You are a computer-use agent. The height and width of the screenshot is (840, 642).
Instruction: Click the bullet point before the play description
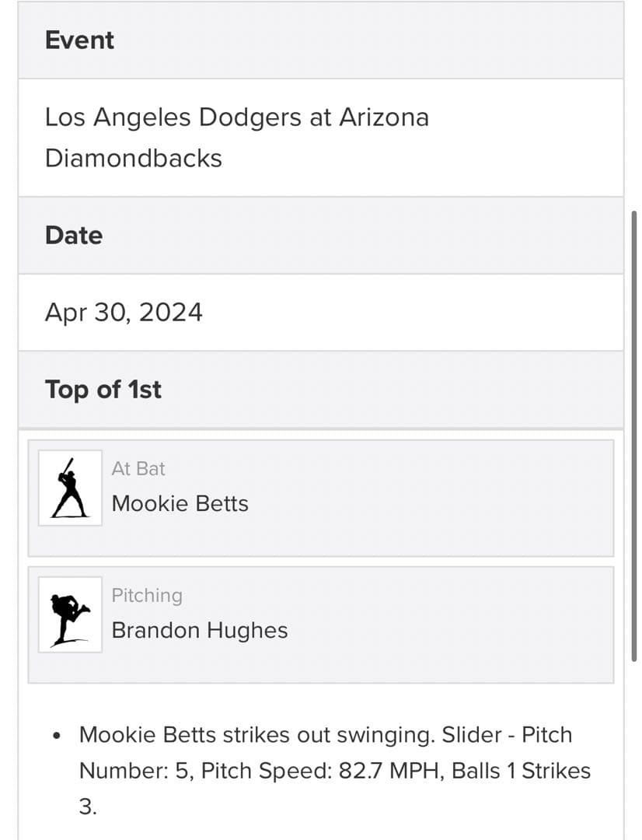pos(56,735)
